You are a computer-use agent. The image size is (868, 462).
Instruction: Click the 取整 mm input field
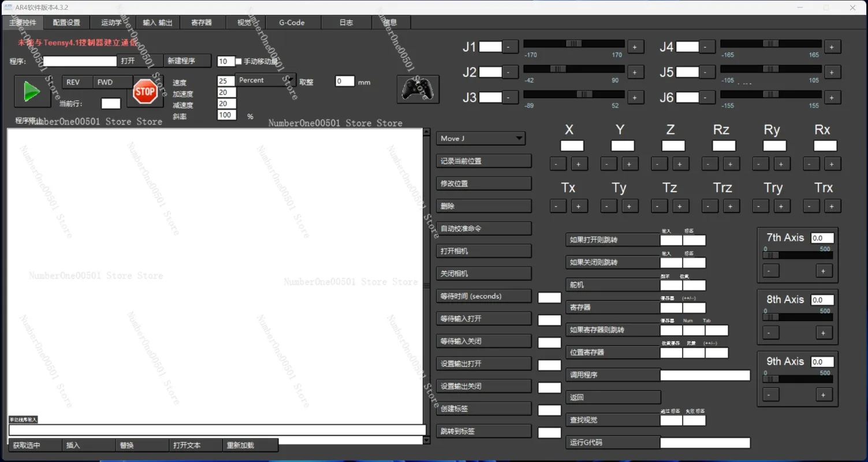click(x=345, y=81)
